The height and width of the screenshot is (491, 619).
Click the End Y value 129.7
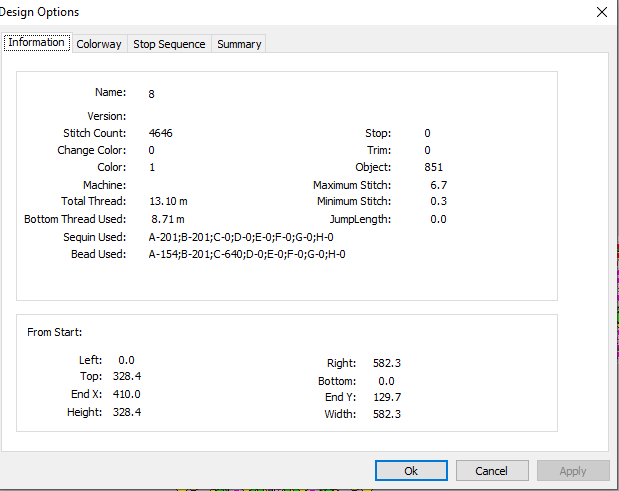coord(387,397)
